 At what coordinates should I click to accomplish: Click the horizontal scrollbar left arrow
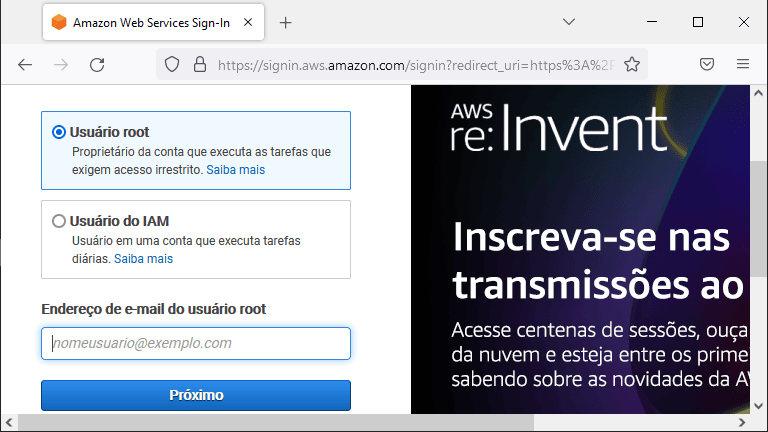coord(9,422)
